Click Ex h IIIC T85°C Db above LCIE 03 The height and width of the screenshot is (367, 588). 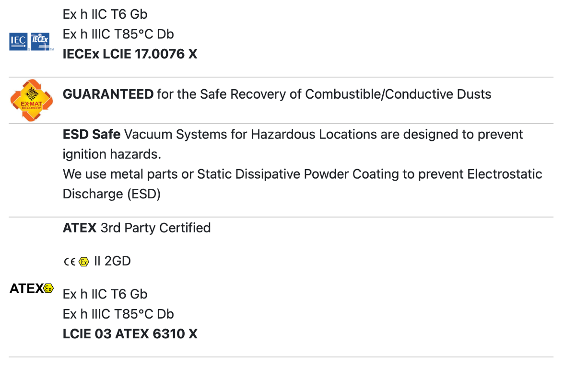click(118, 314)
